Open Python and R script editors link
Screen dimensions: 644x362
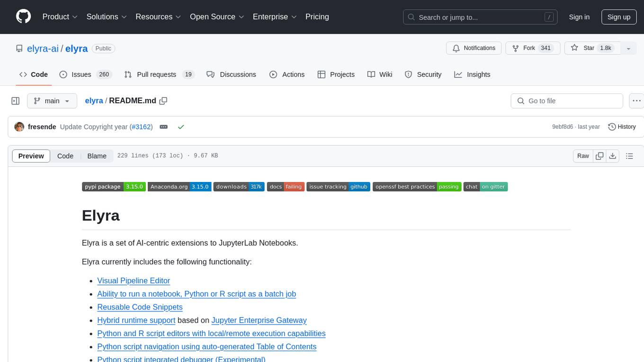click(x=211, y=334)
